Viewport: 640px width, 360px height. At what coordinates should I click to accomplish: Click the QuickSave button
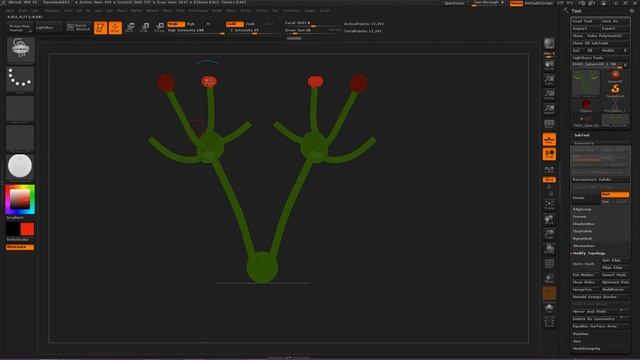(x=454, y=3)
